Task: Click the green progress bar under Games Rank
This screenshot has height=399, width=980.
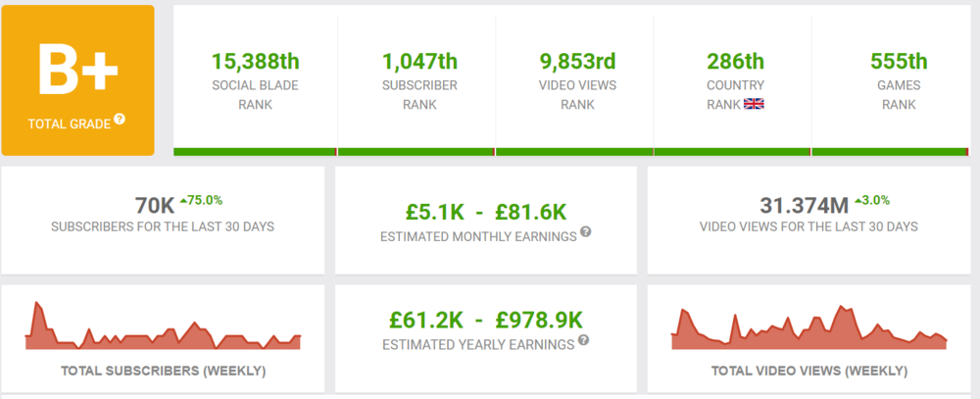Action: 890,152
